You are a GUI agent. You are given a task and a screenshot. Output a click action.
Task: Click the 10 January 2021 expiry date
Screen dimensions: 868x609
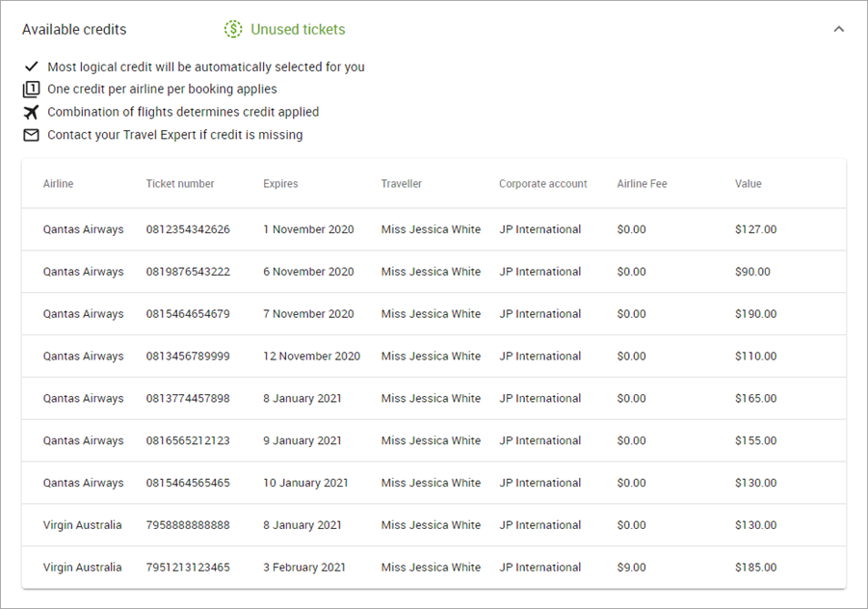pyautogui.click(x=305, y=483)
